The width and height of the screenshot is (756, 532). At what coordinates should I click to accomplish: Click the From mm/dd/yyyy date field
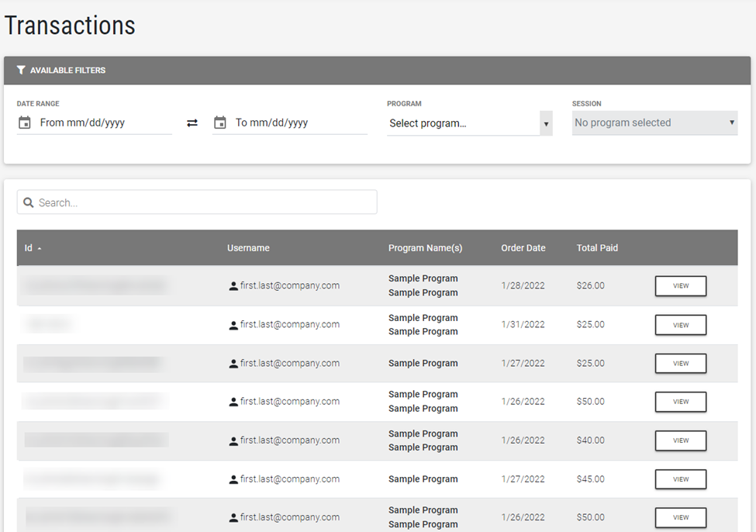(x=104, y=123)
